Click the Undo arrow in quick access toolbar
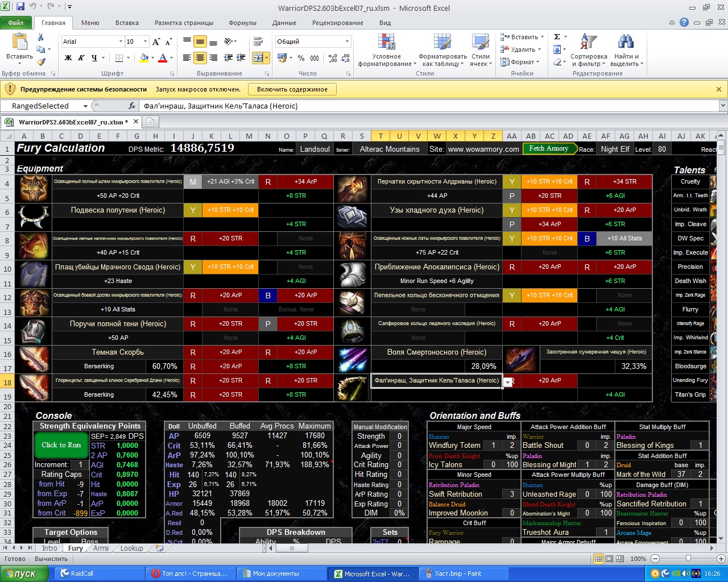 click(x=34, y=7)
